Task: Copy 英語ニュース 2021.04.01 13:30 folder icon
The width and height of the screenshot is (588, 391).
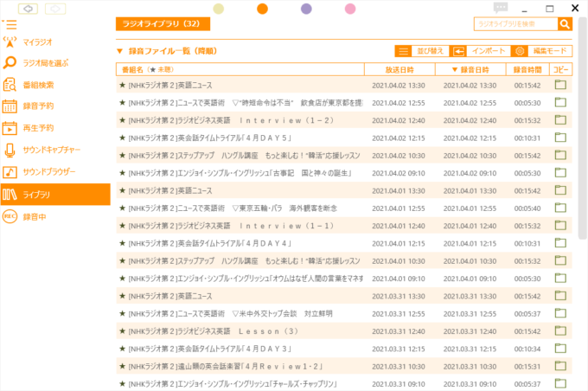Action: (x=560, y=190)
